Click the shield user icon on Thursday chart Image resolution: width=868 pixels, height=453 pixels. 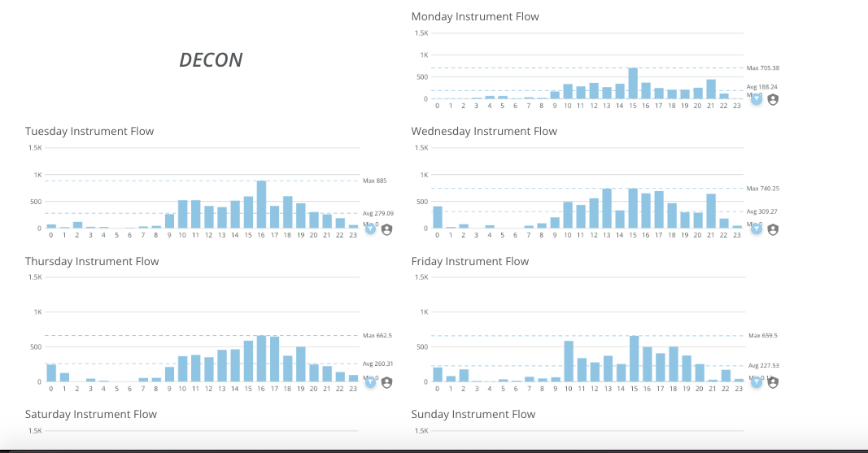coord(387,383)
